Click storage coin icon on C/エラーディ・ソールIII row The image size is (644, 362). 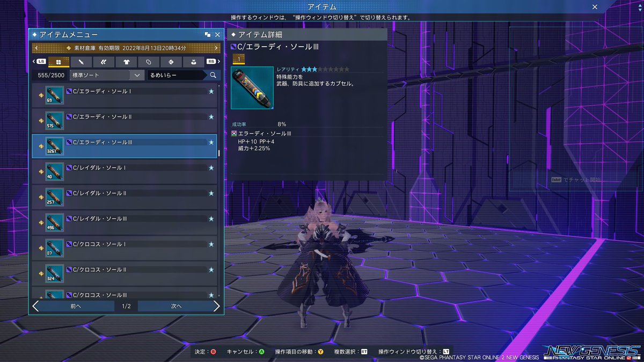[41, 146]
